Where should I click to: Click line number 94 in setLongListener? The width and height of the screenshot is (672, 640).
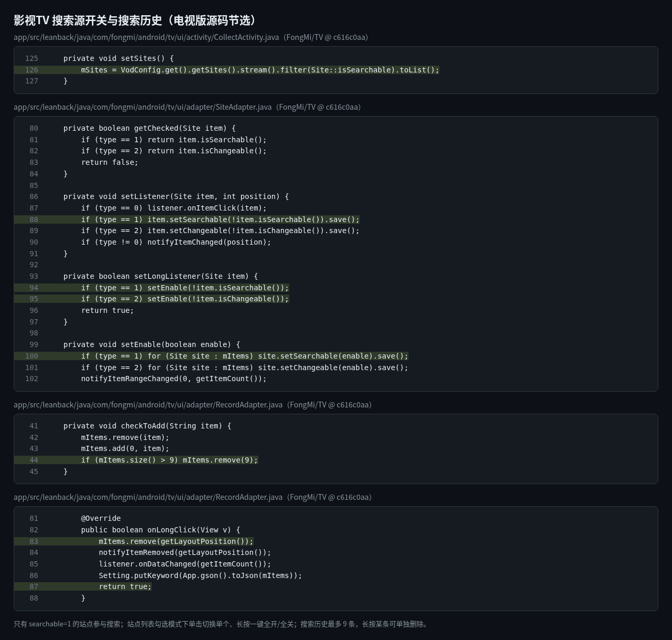pos(34,288)
